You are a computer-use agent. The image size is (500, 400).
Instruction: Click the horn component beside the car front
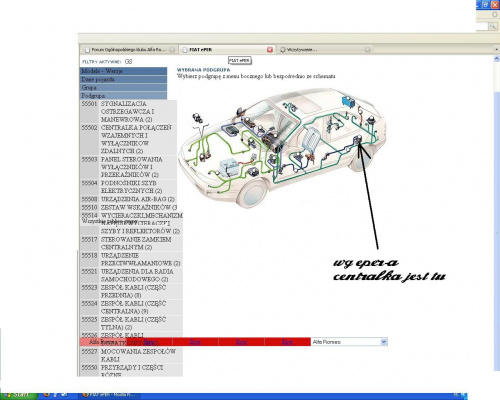(198, 118)
